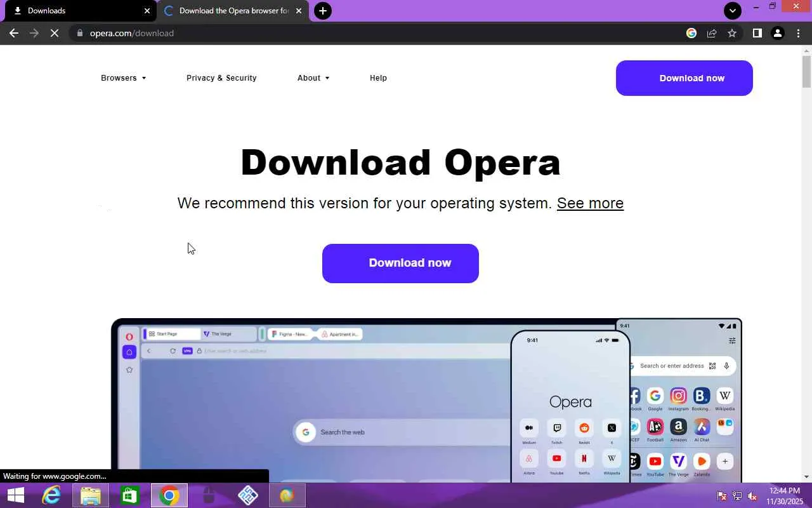Viewport: 812px width, 508px height.
Task: Stop loading the page
Action: pos(55,33)
